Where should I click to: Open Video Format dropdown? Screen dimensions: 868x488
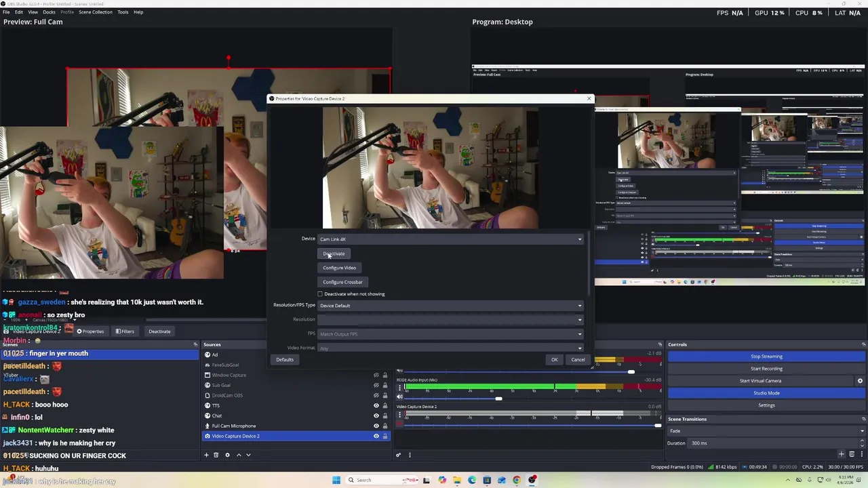(450, 348)
